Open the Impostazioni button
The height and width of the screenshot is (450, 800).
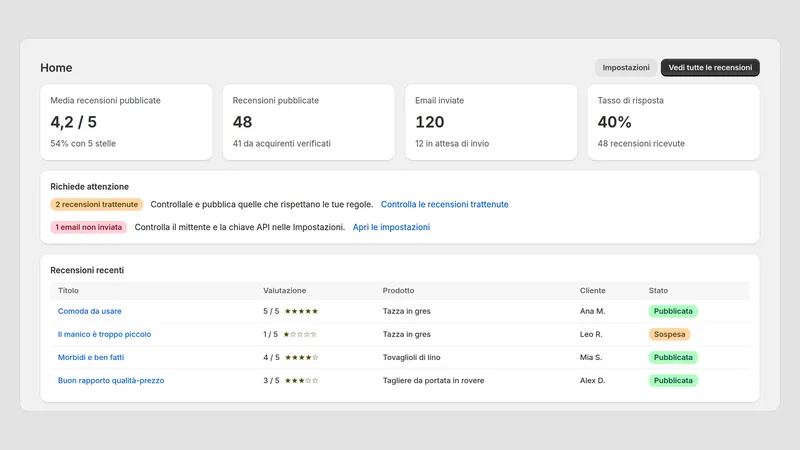pyautogui.click(x=626, y=67)
